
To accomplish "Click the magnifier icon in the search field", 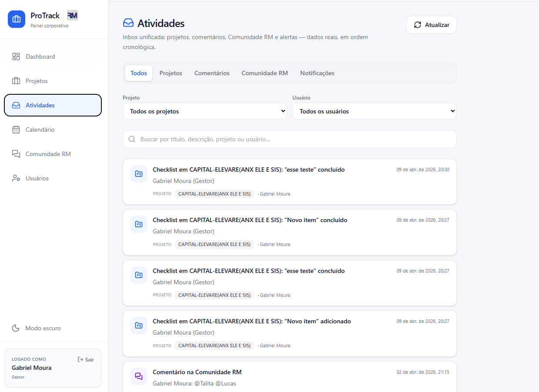I will 132,140.
